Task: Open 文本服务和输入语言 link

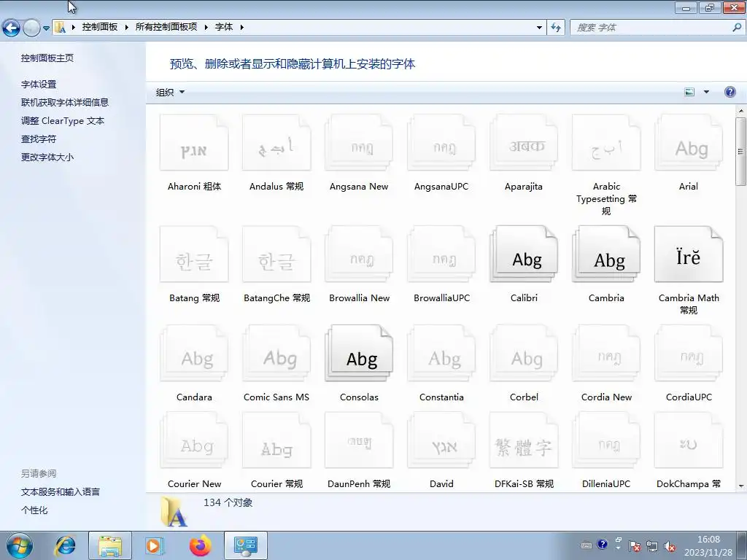Action: (x=61, y=492)
